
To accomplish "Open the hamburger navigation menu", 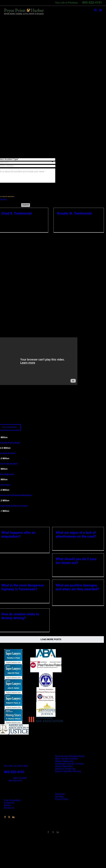I will (100, 10).
